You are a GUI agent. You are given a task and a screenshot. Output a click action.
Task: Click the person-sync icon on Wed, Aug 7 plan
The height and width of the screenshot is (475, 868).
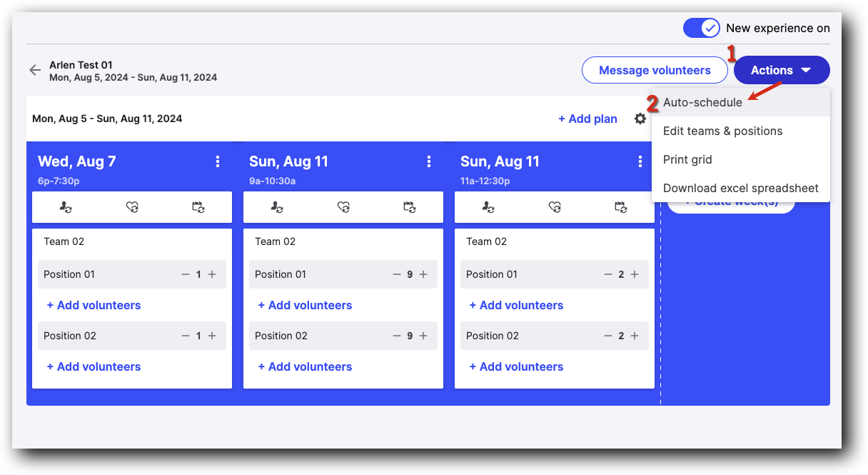[66, 207]
